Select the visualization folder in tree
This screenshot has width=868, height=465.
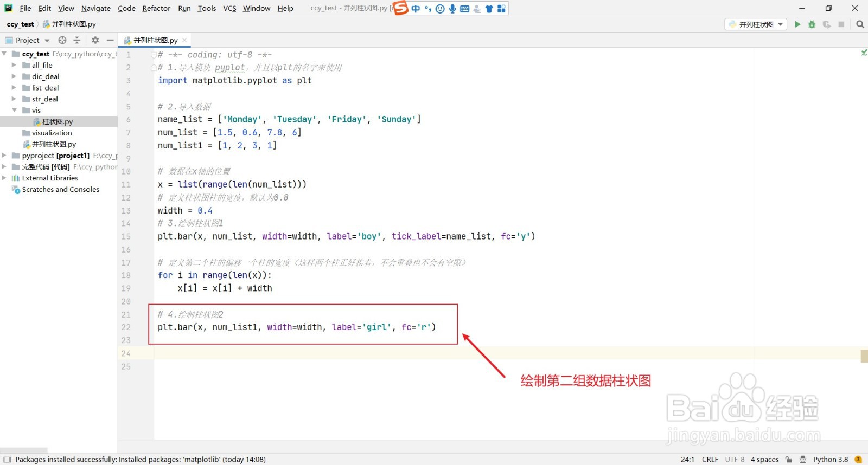[x=47, y=133]
